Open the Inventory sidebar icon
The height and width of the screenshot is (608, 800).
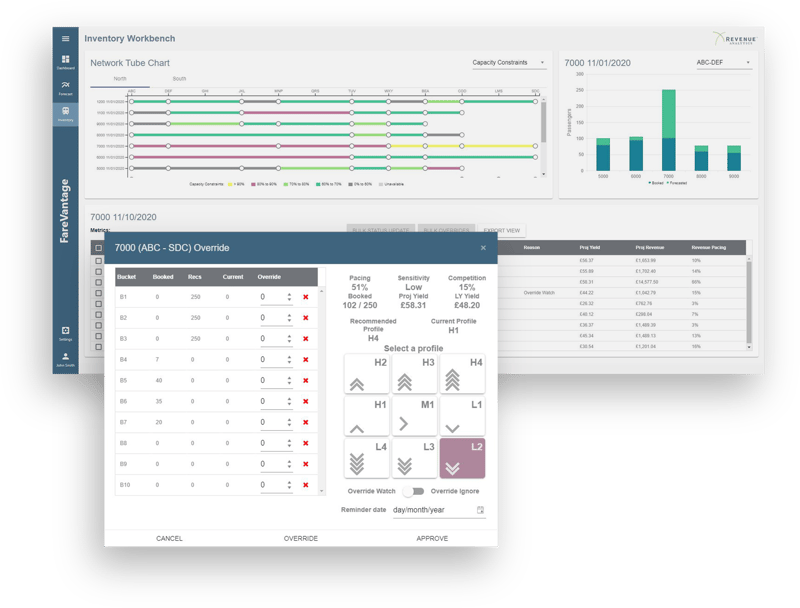point(65,113)
